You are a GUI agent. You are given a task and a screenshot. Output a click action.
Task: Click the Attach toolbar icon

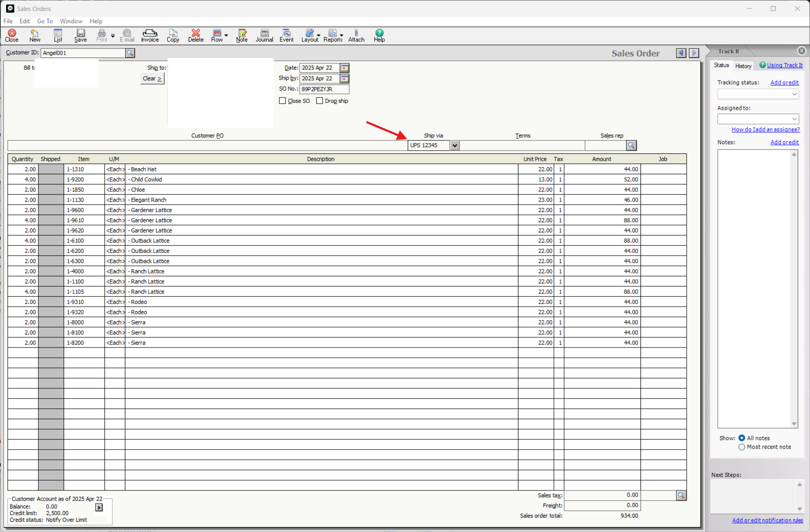pyautogui.click(x=356, y=36)
